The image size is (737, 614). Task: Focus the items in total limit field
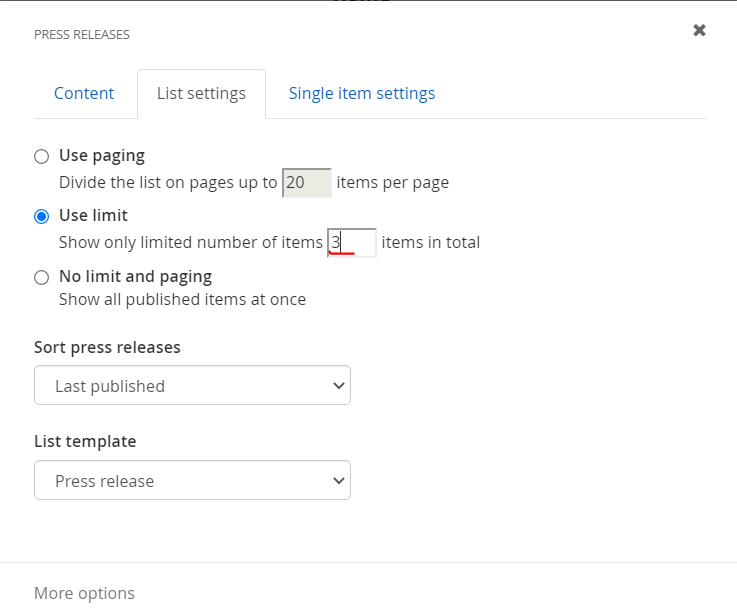pos(352,243)
